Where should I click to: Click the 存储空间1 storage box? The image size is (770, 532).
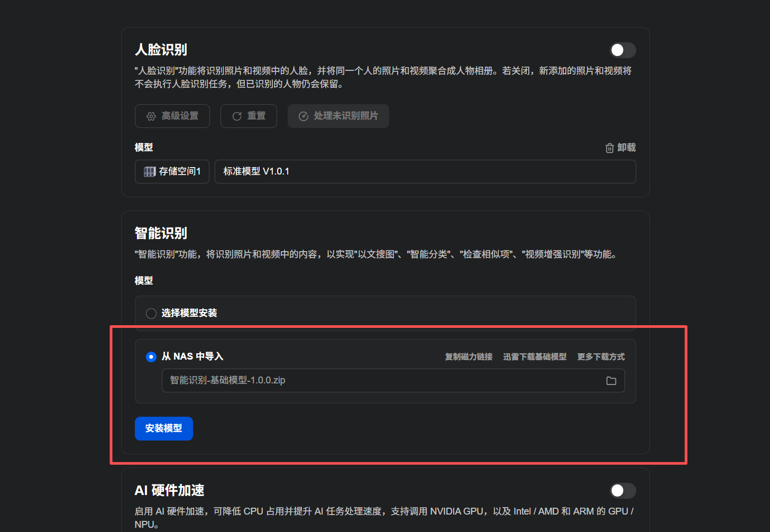(172, 172)
